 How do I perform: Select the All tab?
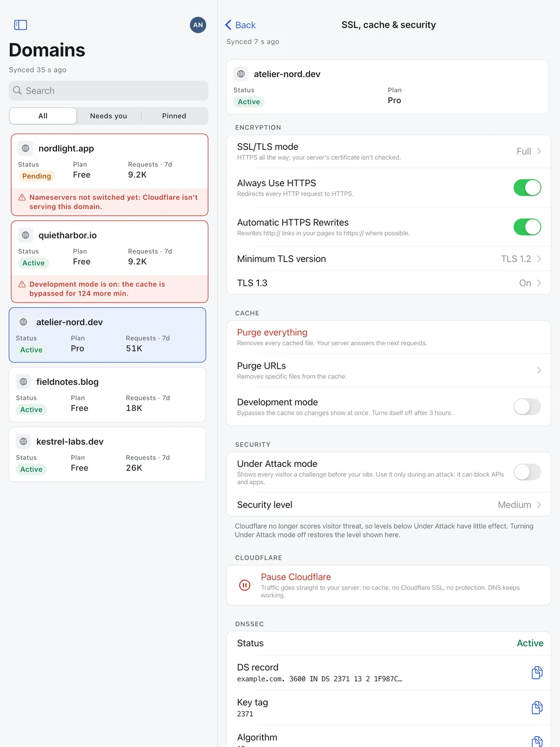click(43, 116)
